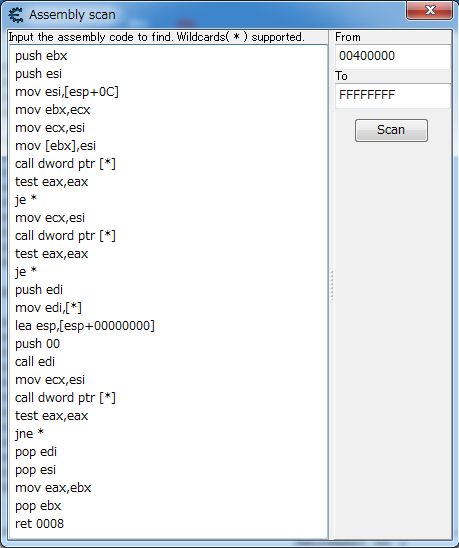Click the From address field 00400000
Image resolution: width=459 pixels, height=548 pixels.
click(393, 56)
